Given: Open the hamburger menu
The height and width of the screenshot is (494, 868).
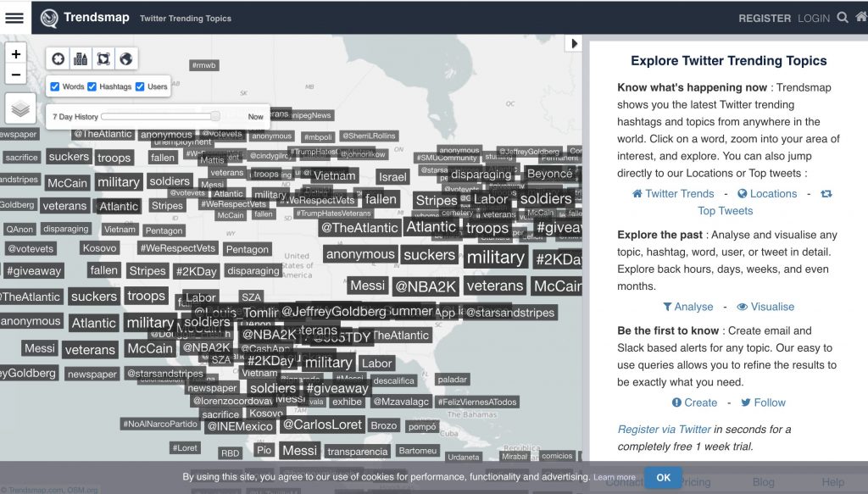Looking at the screenshot, I should tap(14, 18).
